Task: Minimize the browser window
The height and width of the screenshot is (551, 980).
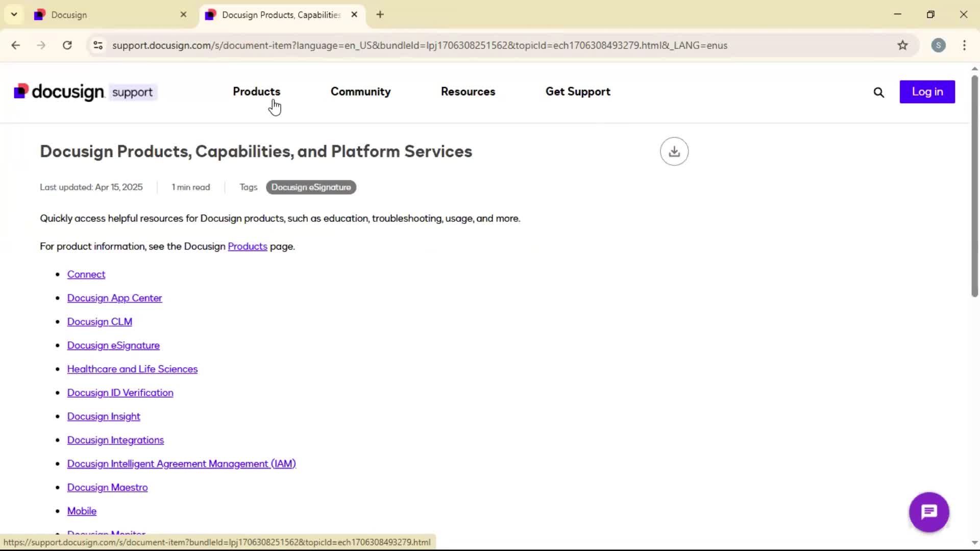Action: (897, 15)
